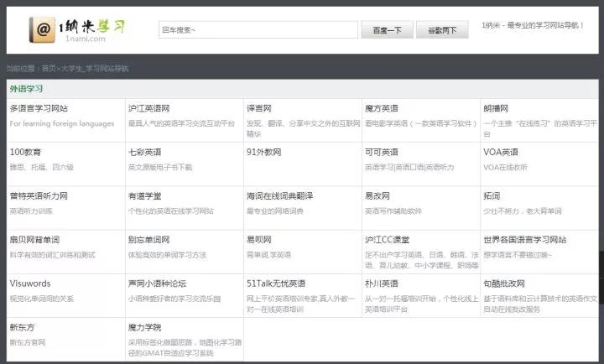This screenshot has width=604, height=364.
Task: Open the VOA英语 link
Action: pos(501,152)
